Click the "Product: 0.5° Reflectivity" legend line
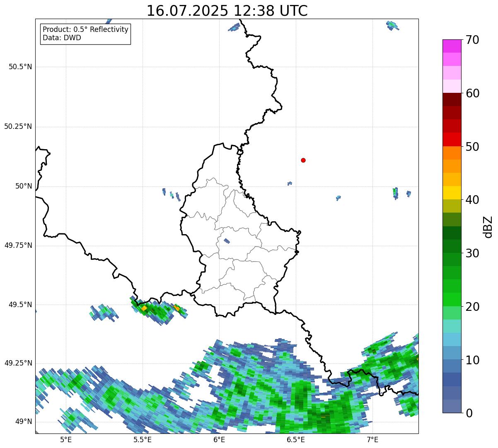Screen dimensions: 498x448 coord(86,30)
